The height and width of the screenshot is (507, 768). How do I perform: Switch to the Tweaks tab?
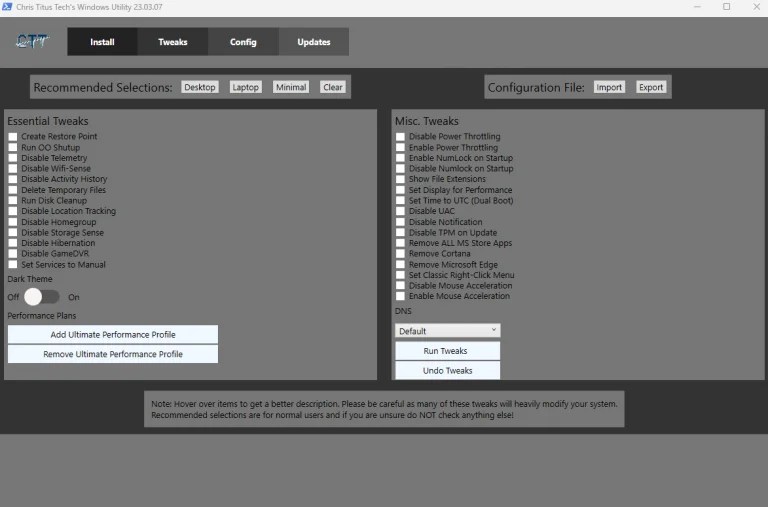tap(173, 42)
